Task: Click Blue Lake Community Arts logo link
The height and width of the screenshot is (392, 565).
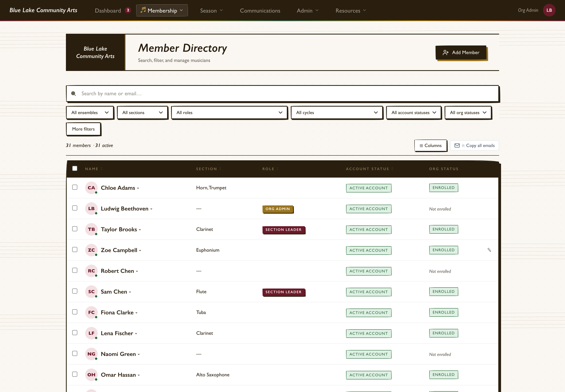Action: coord(43,10)
